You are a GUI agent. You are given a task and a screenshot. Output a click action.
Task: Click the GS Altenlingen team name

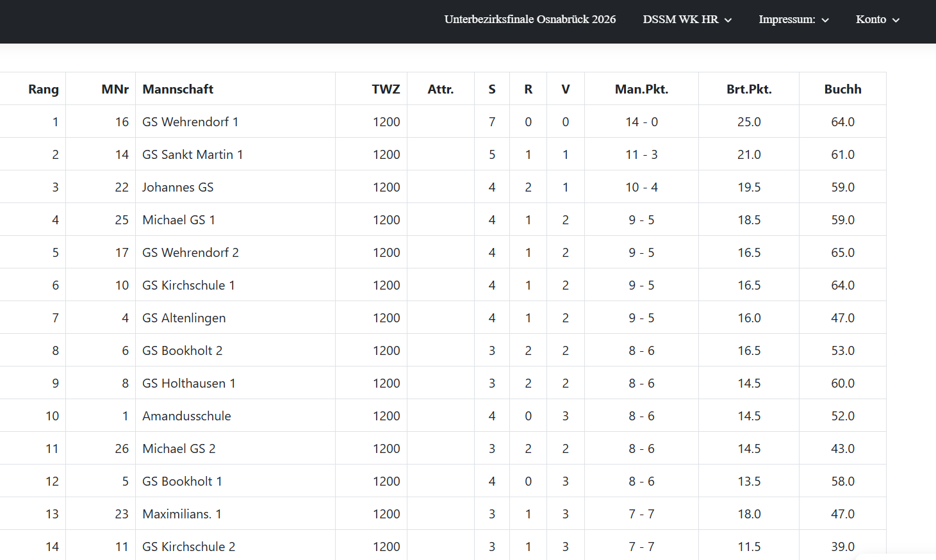click(184, 318)
